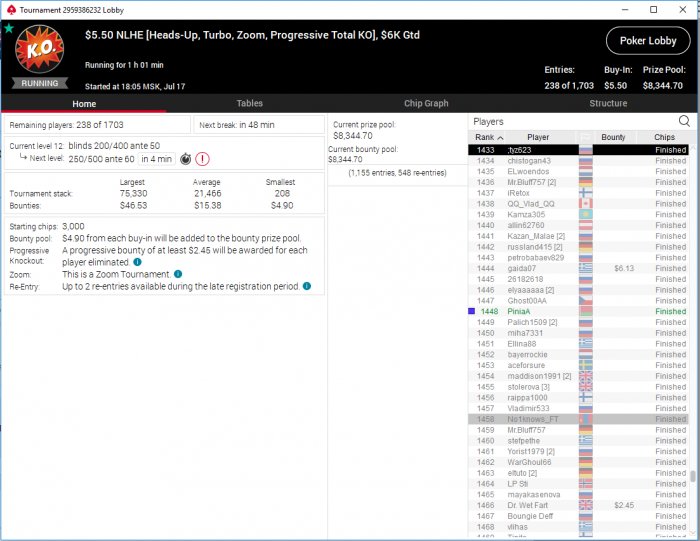
Task: Select player row ELwoendos
Action: 578,171
